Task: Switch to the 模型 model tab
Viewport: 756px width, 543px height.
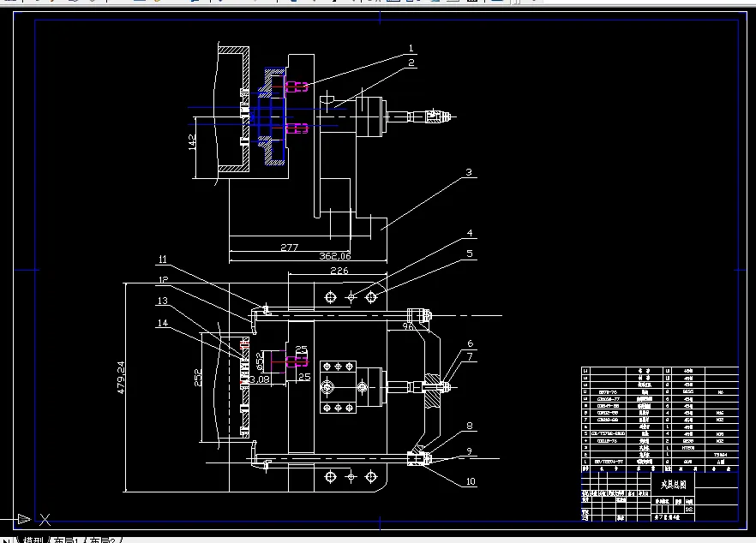Action: click(33, 540)
